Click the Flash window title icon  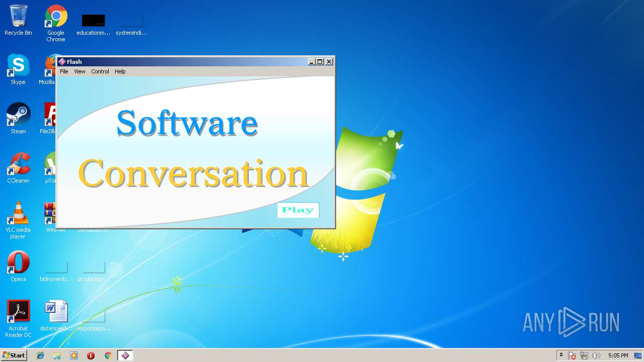pyautogui.click(x=62, y=62)
